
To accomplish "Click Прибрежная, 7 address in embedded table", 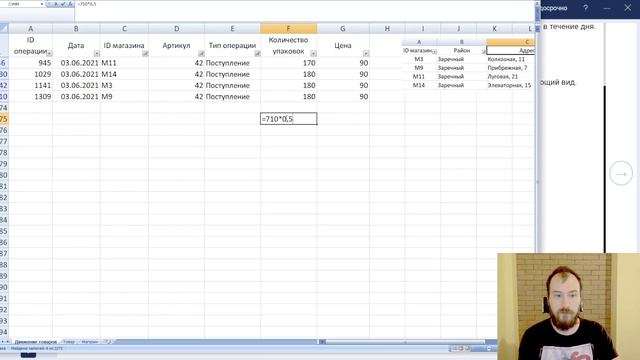I will pos(507,68).
